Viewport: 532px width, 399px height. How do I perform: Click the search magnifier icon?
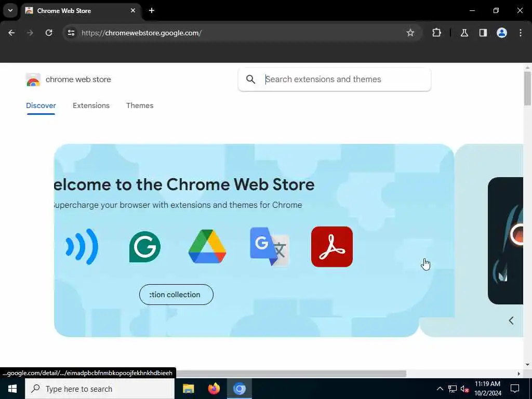coord(251,79)
